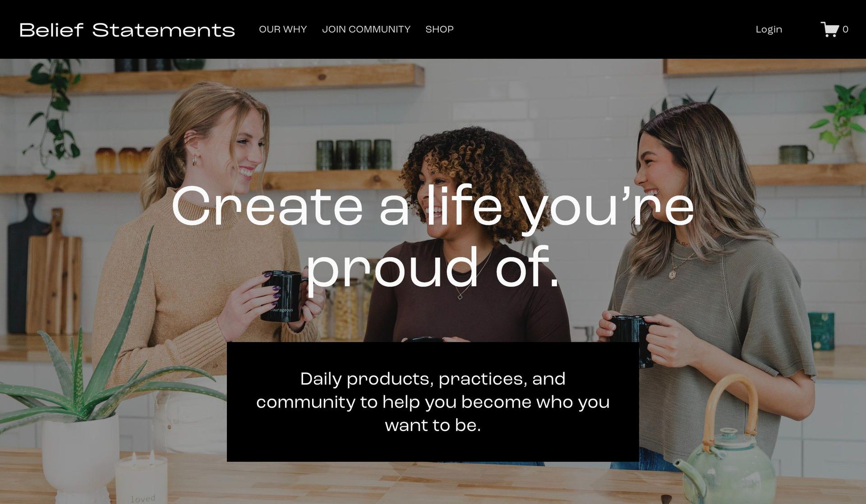Select JOIN COMMUNITY in the navigation
Screen dimensions: 866x504
[366, 29]
